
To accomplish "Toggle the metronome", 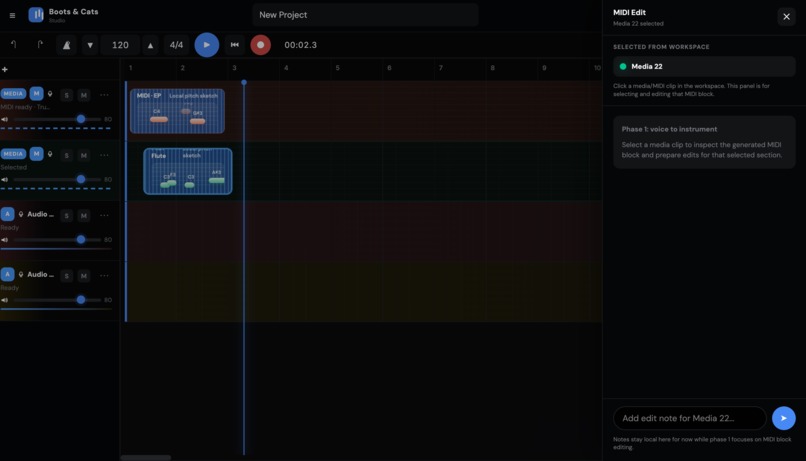I will [x=66, y=45].
